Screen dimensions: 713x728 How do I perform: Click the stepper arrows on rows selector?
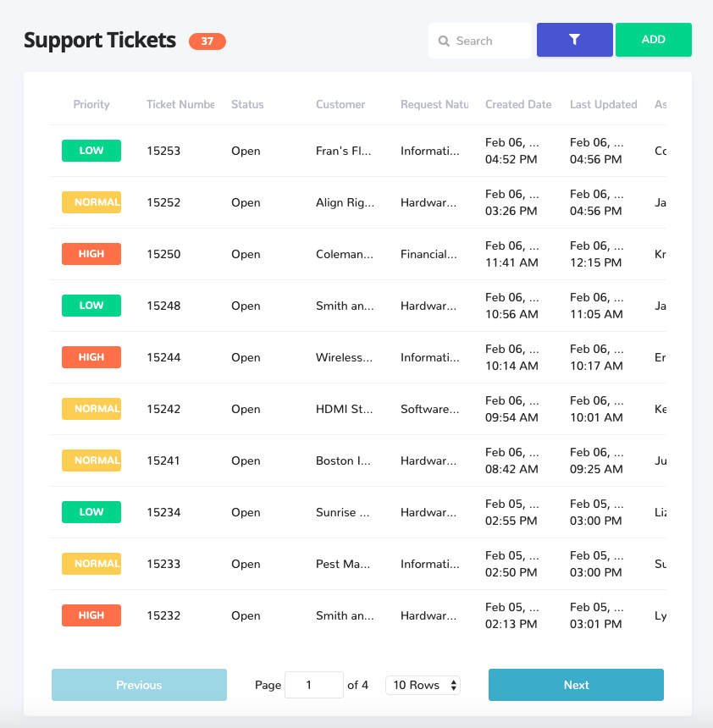click(453, 686)
